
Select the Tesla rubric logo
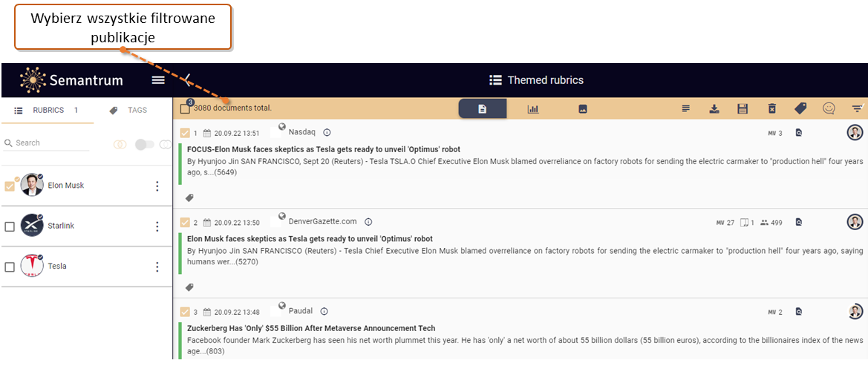click(x=32, y=266)
